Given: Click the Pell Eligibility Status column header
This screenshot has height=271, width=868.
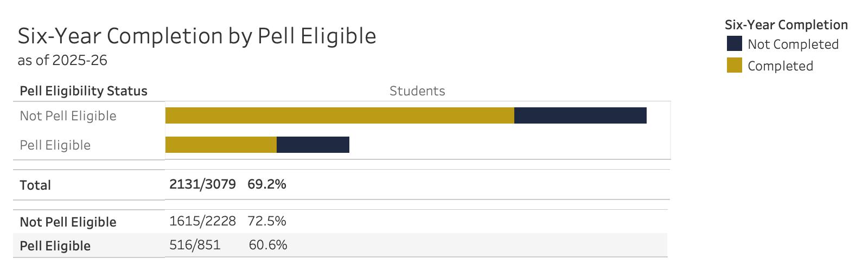Looking at the screenshot, I should click(84, 91).
